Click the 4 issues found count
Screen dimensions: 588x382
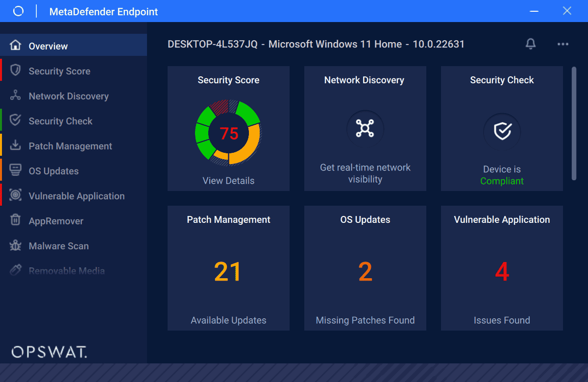click(x=502, y=272)
